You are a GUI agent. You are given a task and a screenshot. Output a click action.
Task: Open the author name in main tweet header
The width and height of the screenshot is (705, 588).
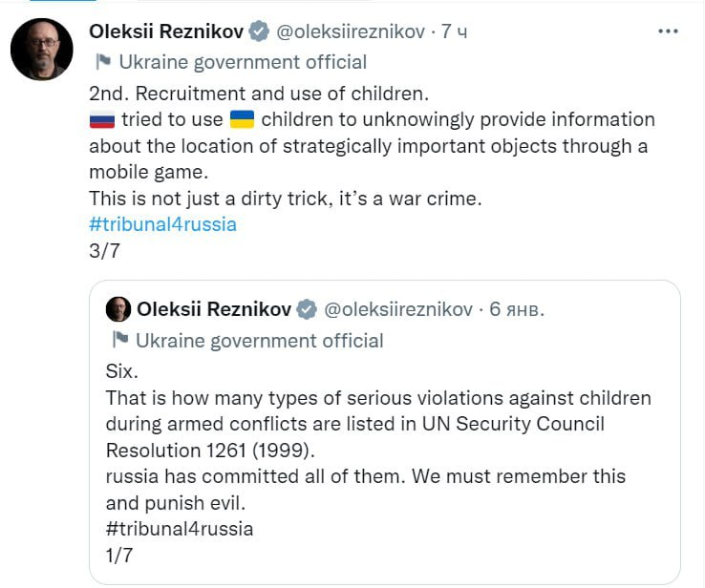[165, 31]
